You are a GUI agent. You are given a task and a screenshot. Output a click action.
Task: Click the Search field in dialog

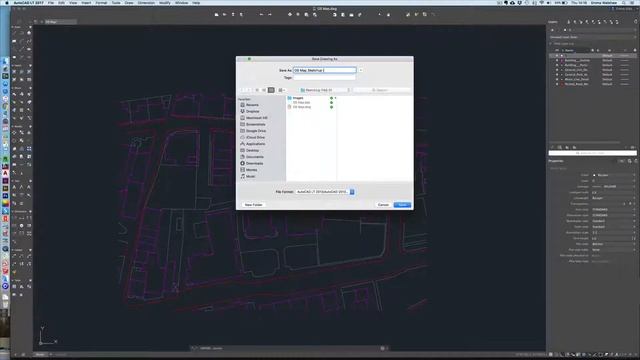click(381, 90)
